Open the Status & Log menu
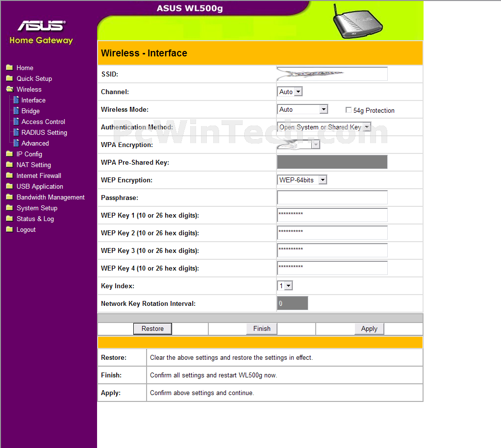This screenshot has height=448, width=501. (35, 219)
